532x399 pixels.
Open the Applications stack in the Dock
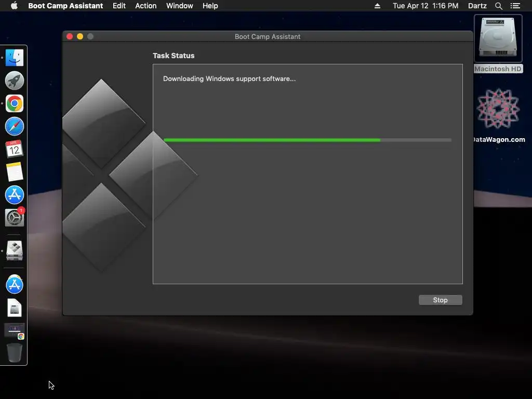pos(14,284)
